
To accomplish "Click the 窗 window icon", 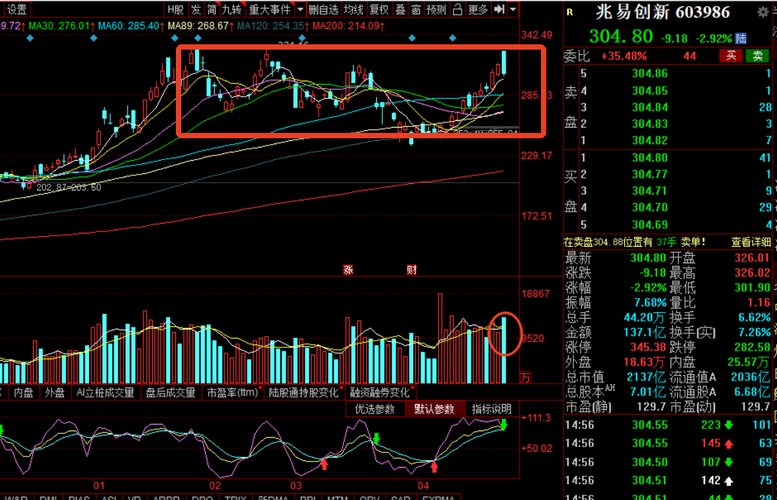I will click(x=416, y=9).
